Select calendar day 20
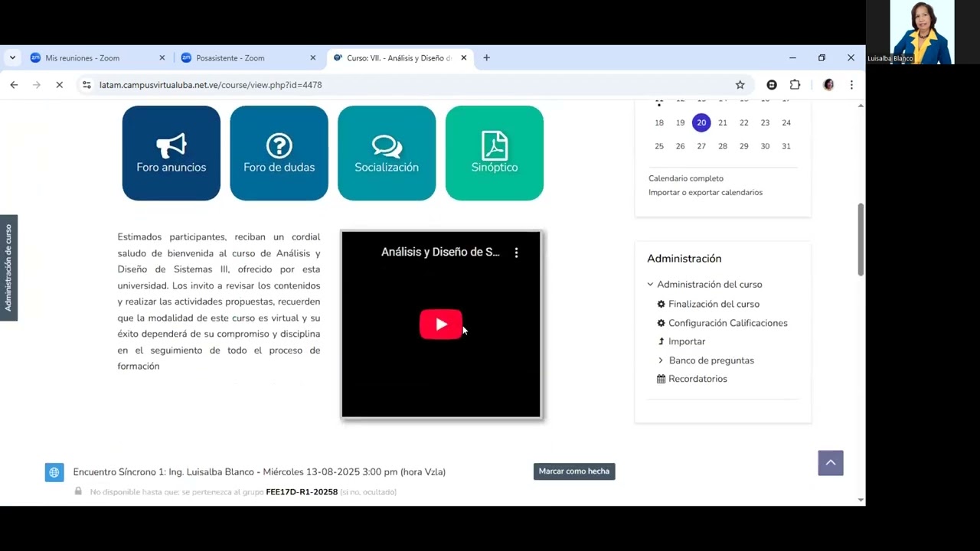 point(701,122)
